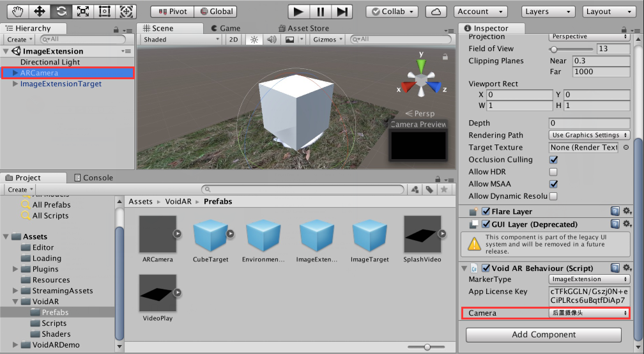Enable the Allow HDR checkbox
This screenshot has width=644, height=354.
click(553, 172)
